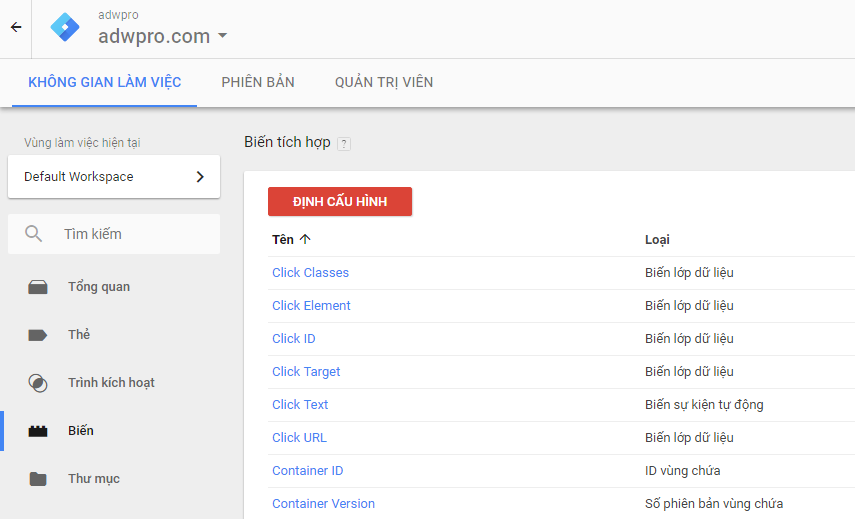Click the Trình kích hoạt trigger icon
Screen dimensions: 855x519
[x=38, y=383]
